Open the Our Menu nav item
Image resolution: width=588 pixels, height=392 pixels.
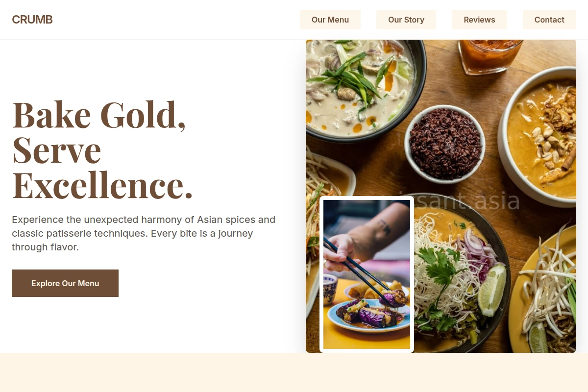[x=330, y=20]
